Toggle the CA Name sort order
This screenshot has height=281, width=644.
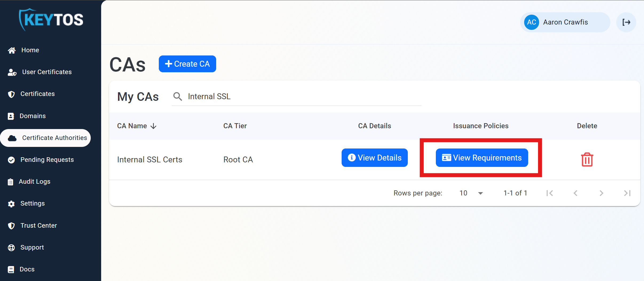[153, 126]
